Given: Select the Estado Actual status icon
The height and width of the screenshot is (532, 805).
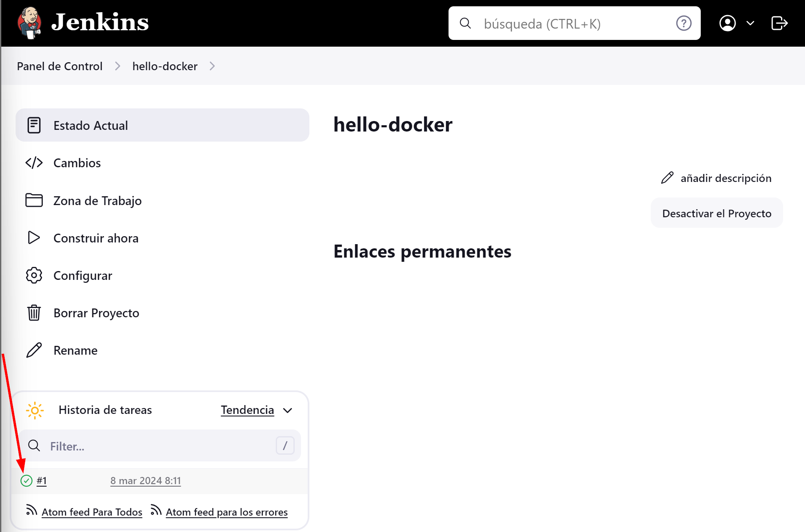Looking at the screenshot, I should 34,125.
